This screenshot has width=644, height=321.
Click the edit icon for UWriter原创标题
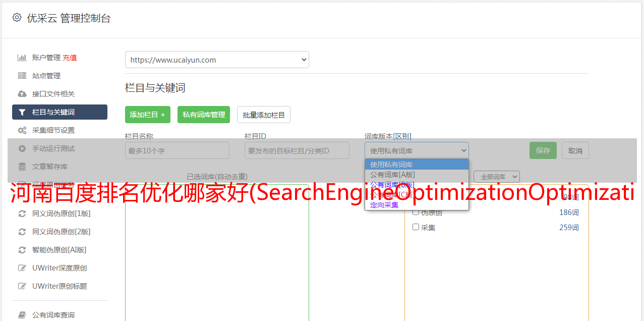(22, 286)
